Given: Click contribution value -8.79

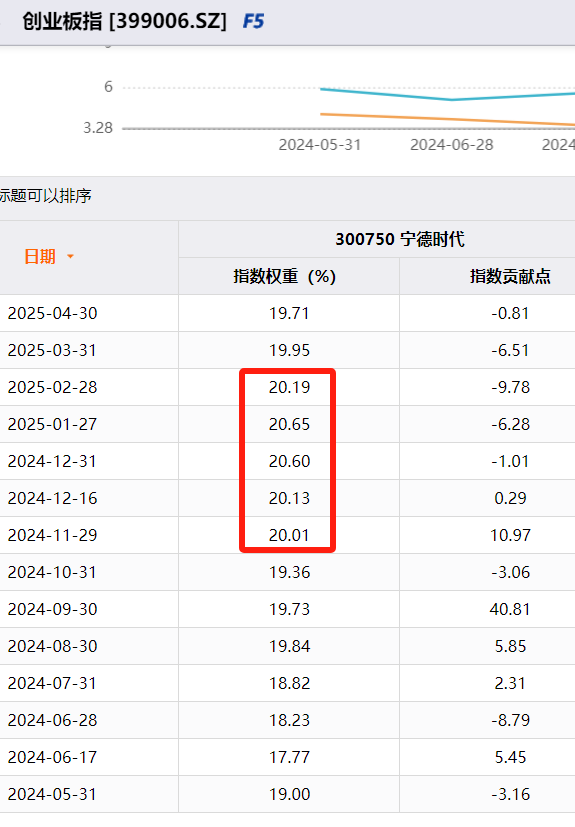Looking at the screenshot, I should point(510,720).
